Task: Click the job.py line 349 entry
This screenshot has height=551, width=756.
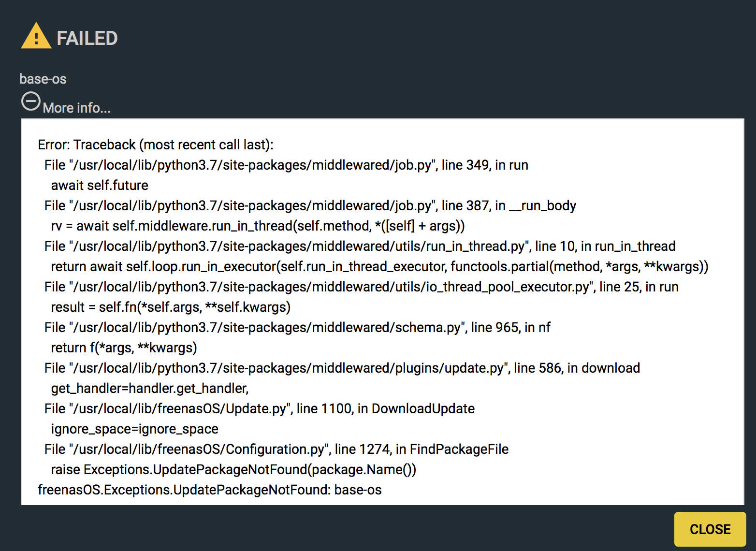Action: click(x=286, y=165)
